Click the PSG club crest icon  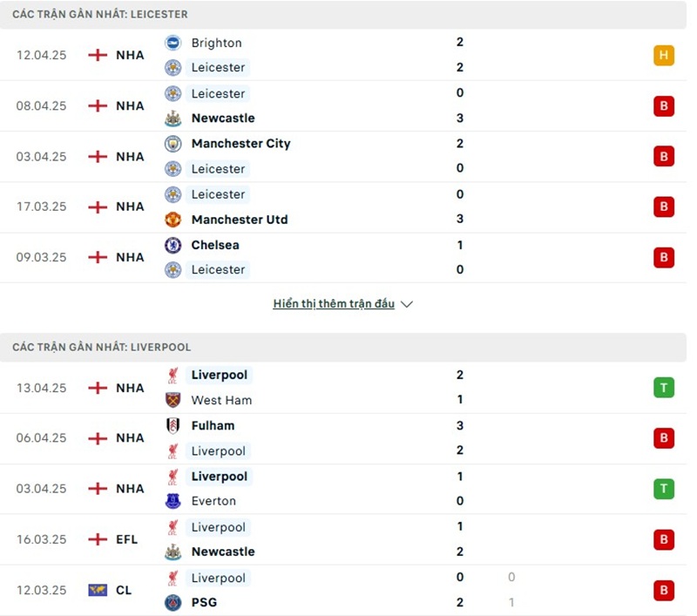tap(173, 602)
